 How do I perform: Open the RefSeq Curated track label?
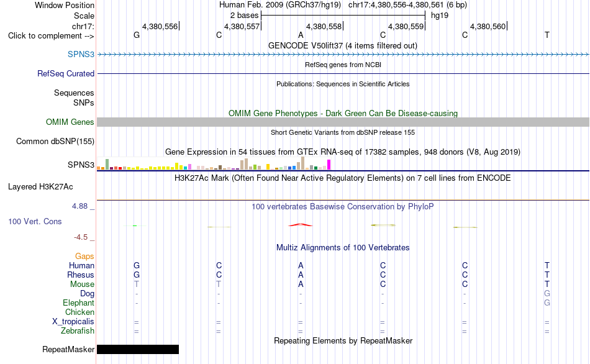[x=66, y=73]
